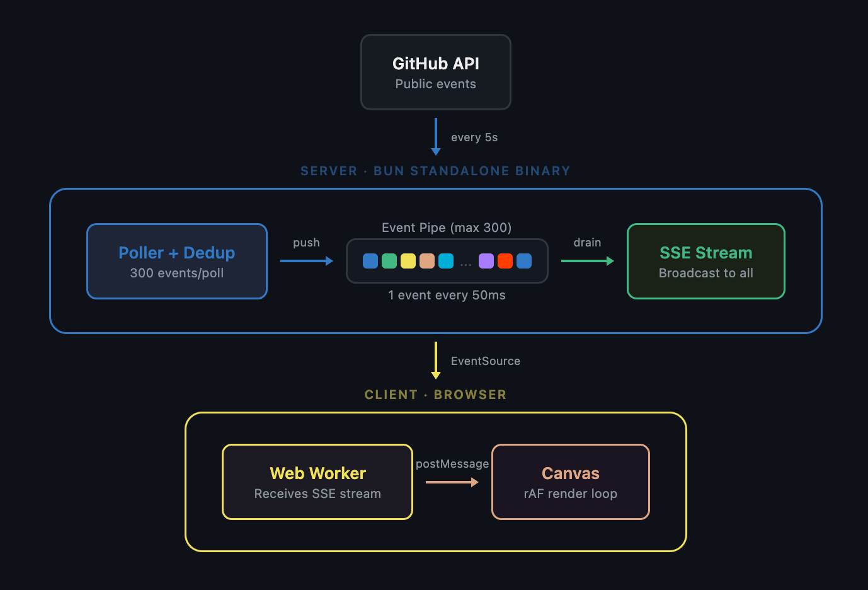Click the 'every 5s' label
The image size is (868, 590).
(x=474, y=137)
